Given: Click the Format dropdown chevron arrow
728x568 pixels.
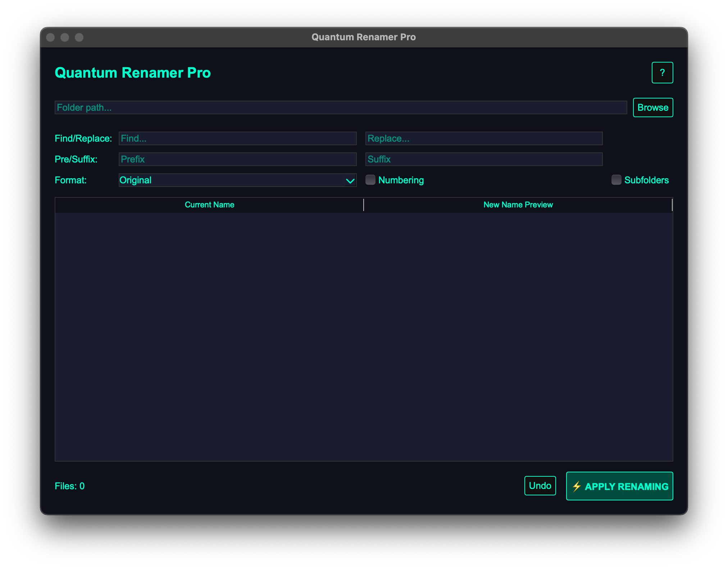Looking at the screenshot, I should click(350, 180).
